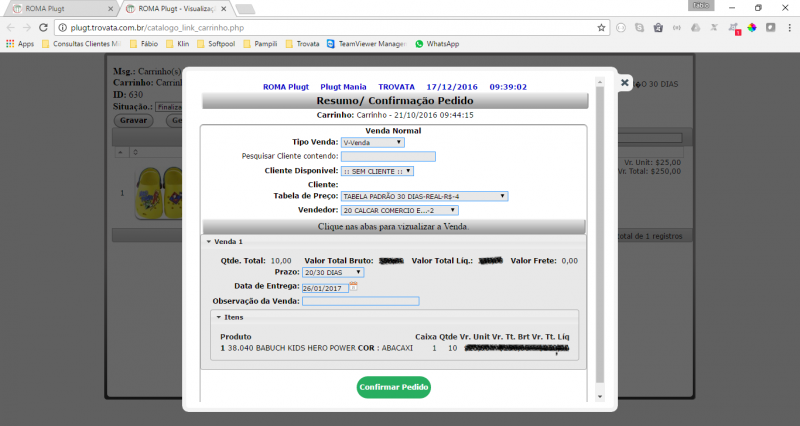
Task: Click the address bar URL
Action: (157, 28)
